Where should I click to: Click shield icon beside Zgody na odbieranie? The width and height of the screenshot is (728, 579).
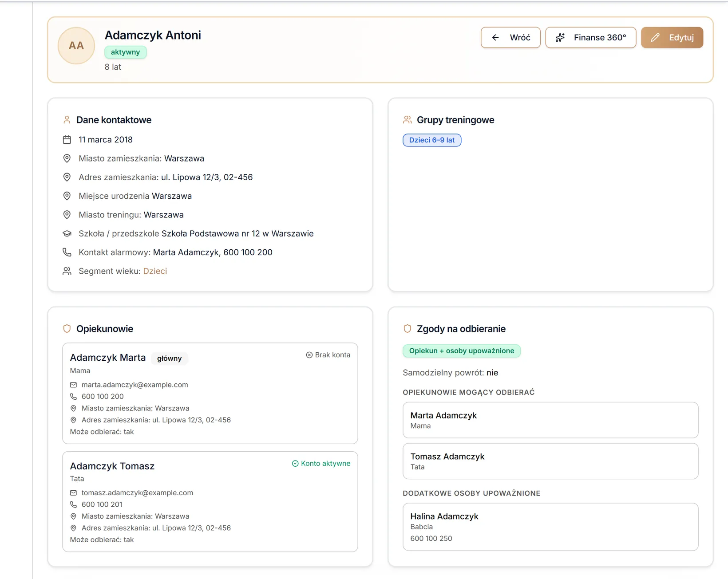tap(407, 329)
